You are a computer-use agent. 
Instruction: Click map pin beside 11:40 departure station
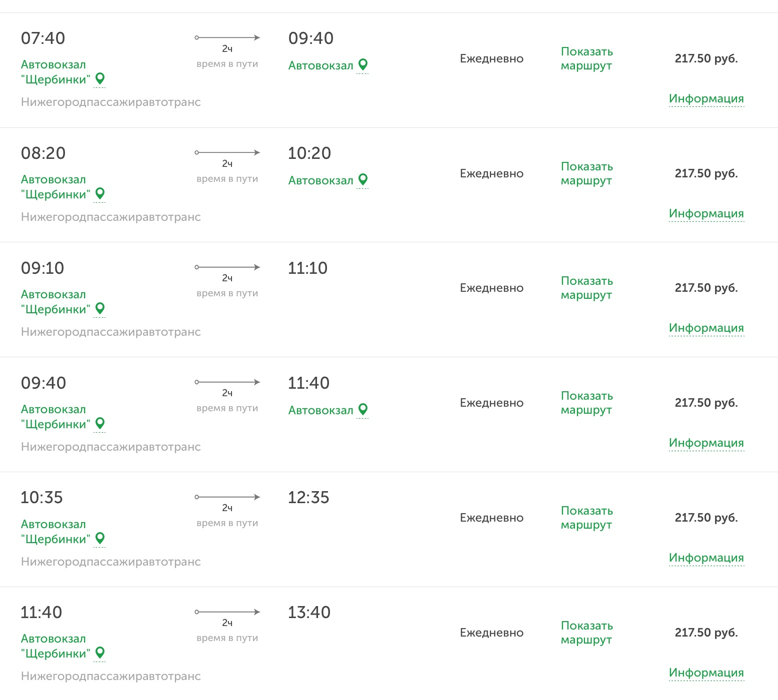pyautogui.click(x=100, y=653)
